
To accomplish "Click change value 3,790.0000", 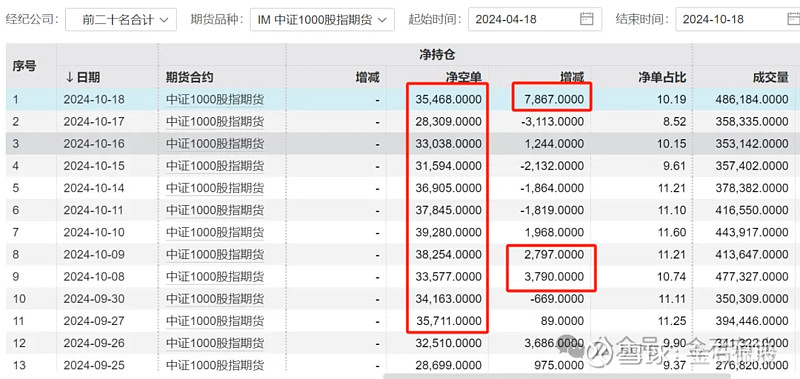I will [x=554, y=277].
